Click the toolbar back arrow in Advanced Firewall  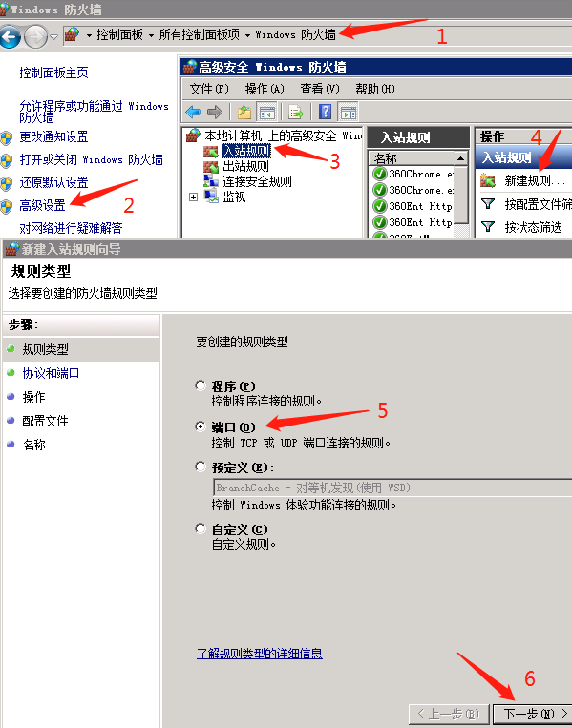pyautogui.click(x=193, y=112)
